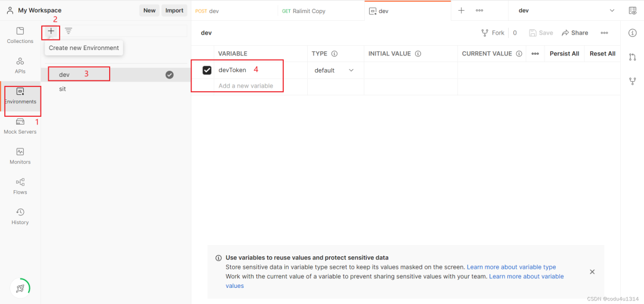Open the forks icon on right sidebar

[x=633, y=81]
